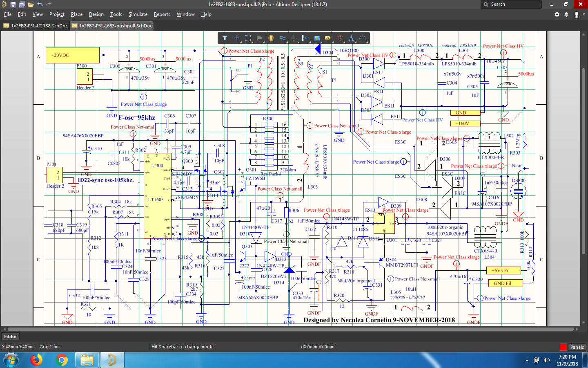
Task: Switch to 1v2FB2-PS1-1683-pushpull.SchDoc tab
Action: click(112, 26)
